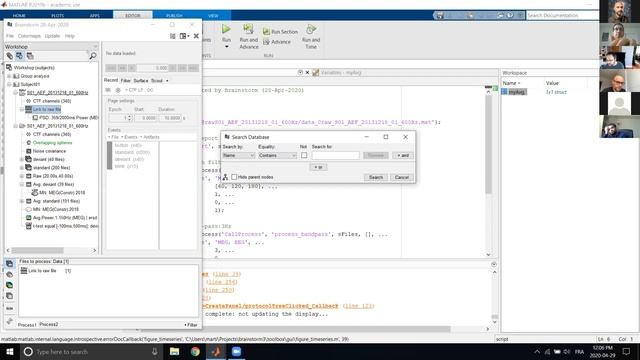Open the notification center icon
Image resolution: width=640 pixels, height=360 pixels.
[627, 351]
